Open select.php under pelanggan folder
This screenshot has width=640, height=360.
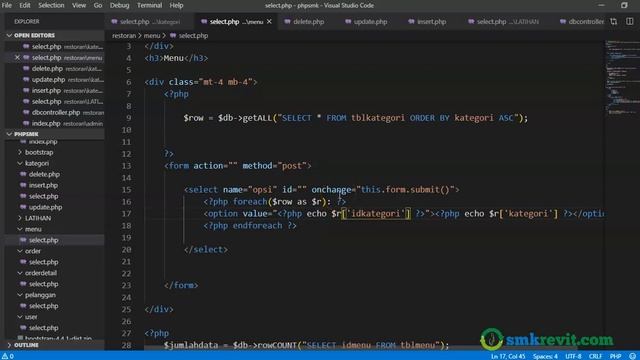43,306
